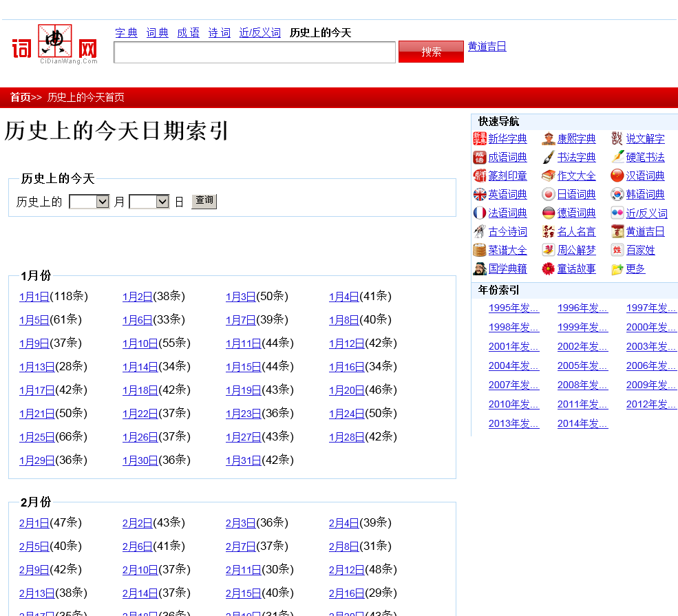Click the 篆刻印章 seal icon

pos(480,176)
